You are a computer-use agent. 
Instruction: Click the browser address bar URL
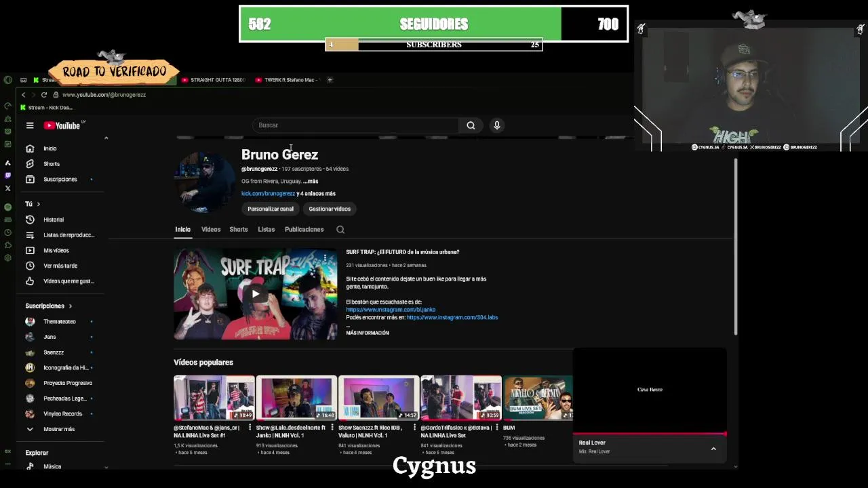(104, 95)
